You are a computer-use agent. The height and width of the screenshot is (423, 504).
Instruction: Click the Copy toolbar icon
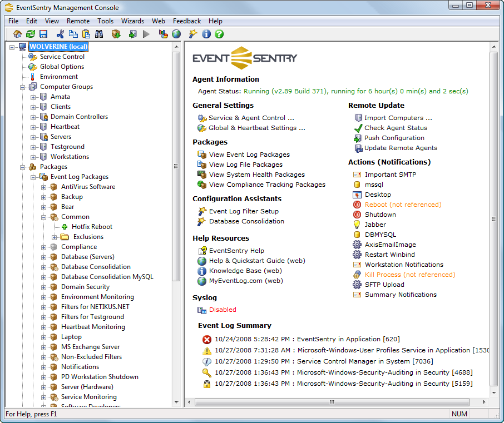click(x=73, y=34)
